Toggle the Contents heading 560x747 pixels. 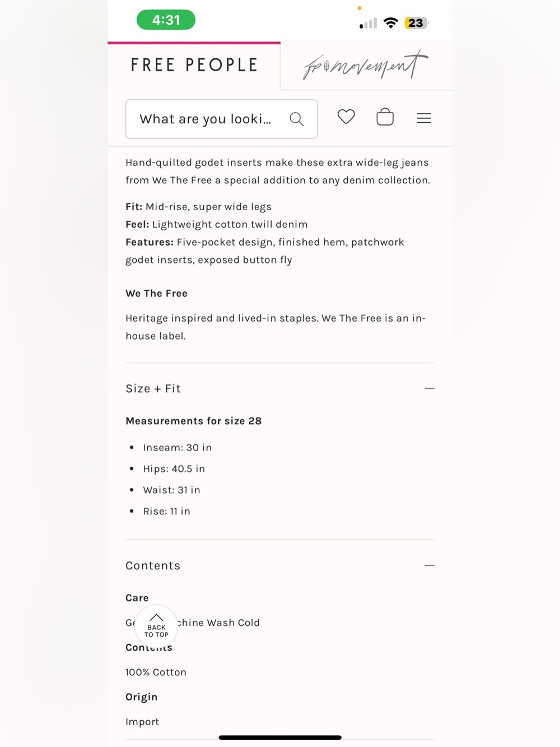pos(153,566)
